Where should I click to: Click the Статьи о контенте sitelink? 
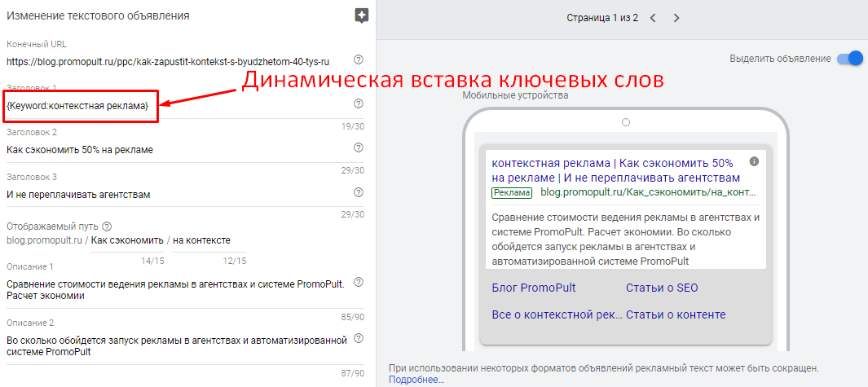pyautogui.click(x=676, y=314)
